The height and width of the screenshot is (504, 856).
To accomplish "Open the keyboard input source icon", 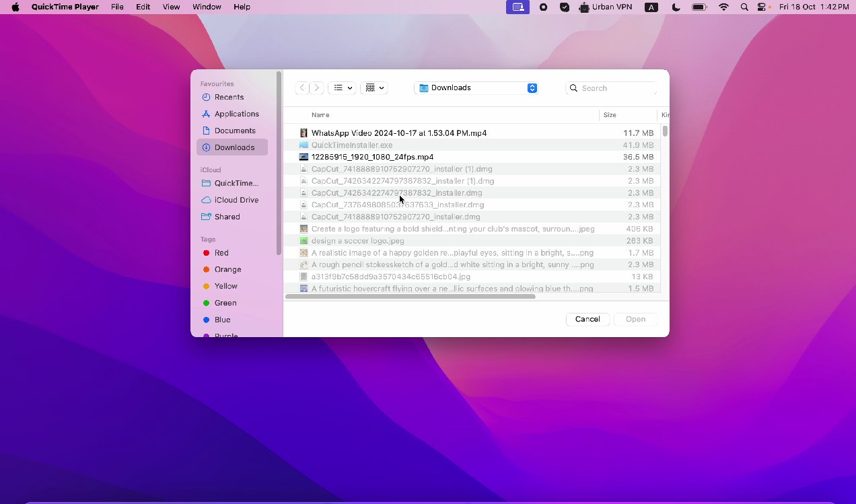I will [x=651, y=7].
